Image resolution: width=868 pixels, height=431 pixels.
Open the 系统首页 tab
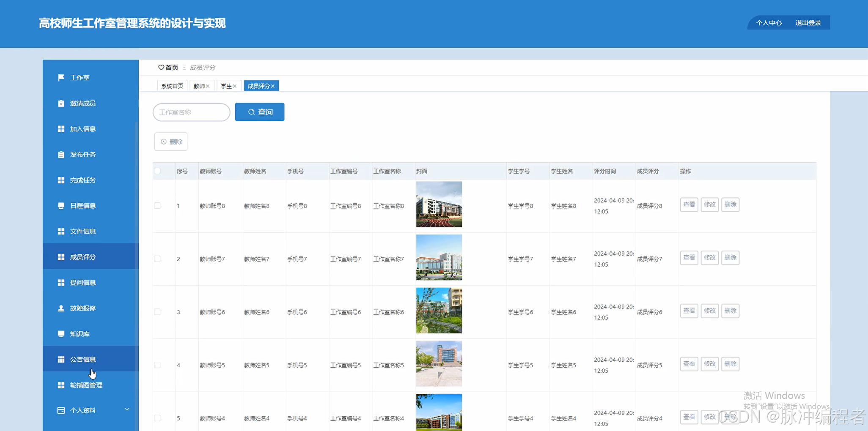[x=172, y=86]
